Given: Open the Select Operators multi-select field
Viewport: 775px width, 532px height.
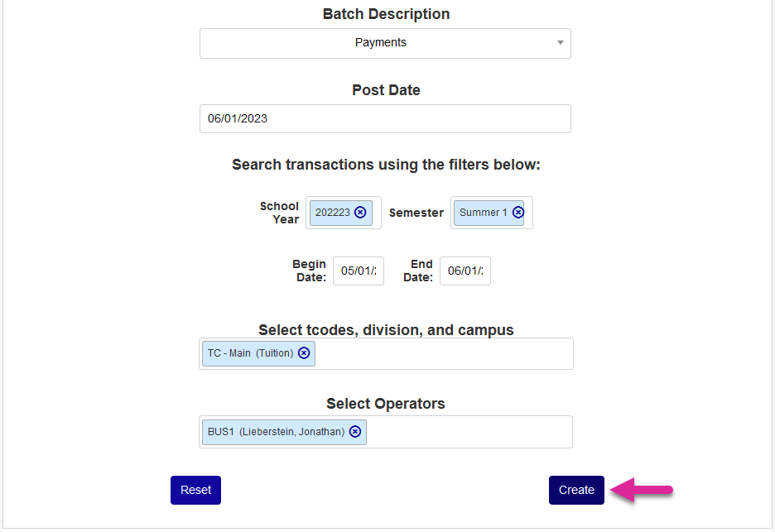Looking at the screenshot, I should pyautogui.click(x=468, y=432).
